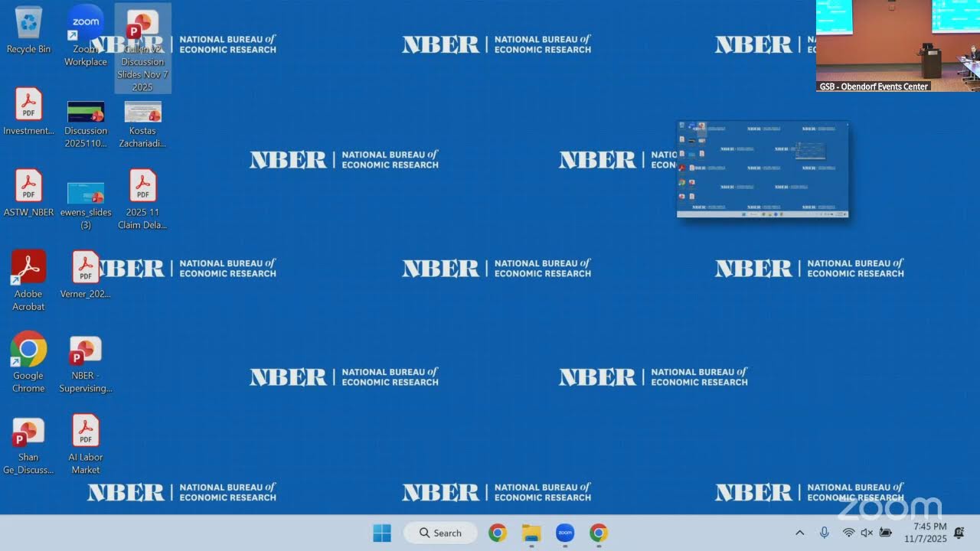
Task: Select NBER - Supervising PowerPoint file
Action: tap(86, 364)
